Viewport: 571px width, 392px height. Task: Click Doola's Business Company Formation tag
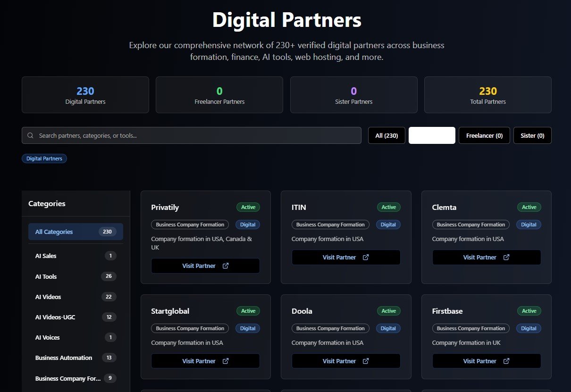tap(330, 328)
